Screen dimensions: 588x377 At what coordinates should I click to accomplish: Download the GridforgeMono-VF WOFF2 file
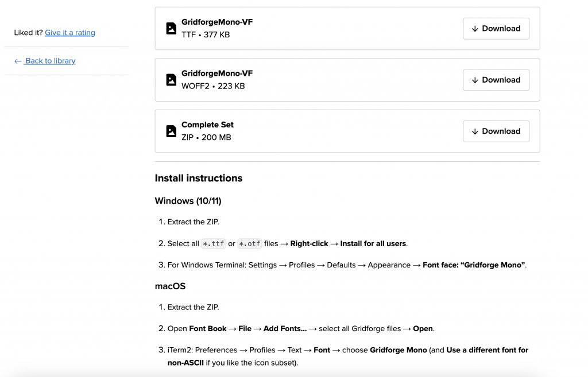496,80
